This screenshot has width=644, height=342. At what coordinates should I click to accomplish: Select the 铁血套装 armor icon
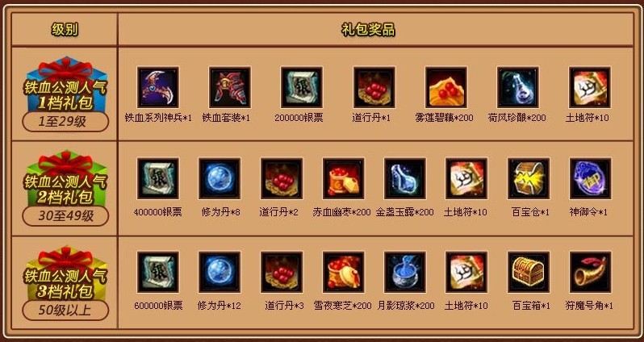click(229, 87)
